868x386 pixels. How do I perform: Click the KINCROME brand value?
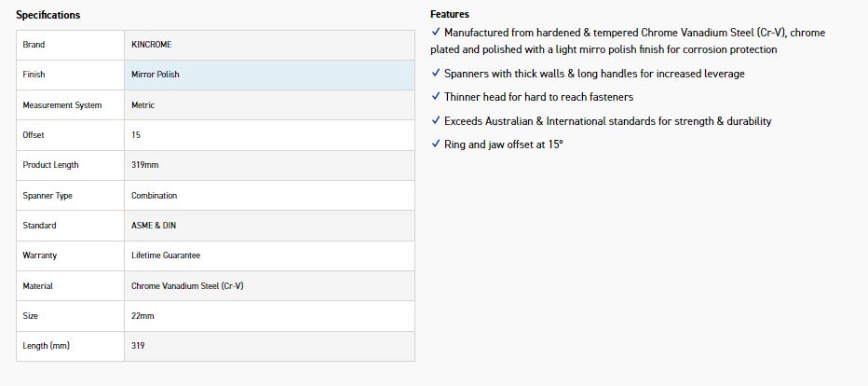click(151, 45)
